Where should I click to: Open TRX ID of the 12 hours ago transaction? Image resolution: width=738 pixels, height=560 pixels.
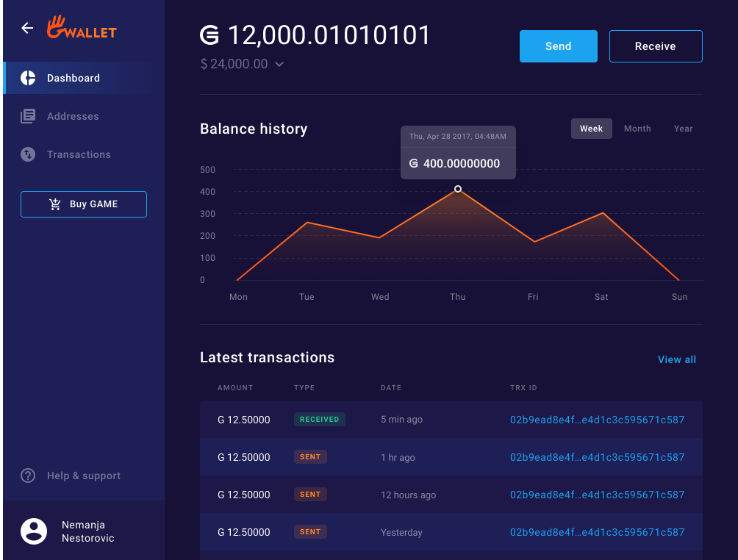tap(598, 495)
